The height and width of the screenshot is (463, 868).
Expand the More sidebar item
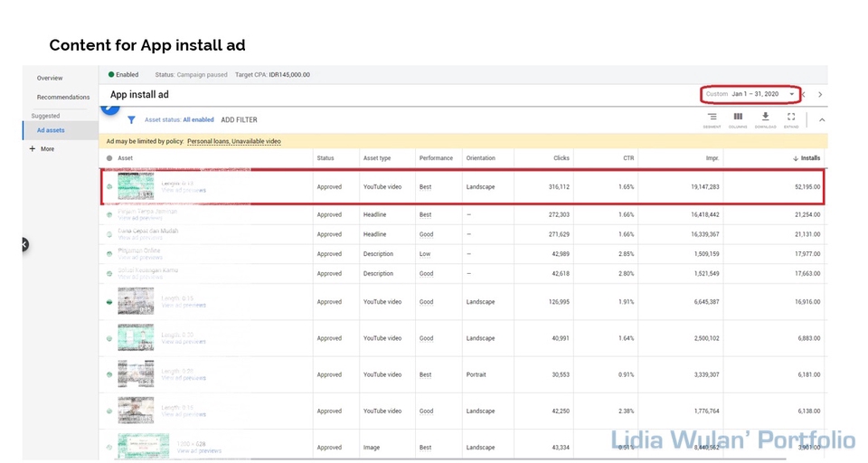coord(47,149)
